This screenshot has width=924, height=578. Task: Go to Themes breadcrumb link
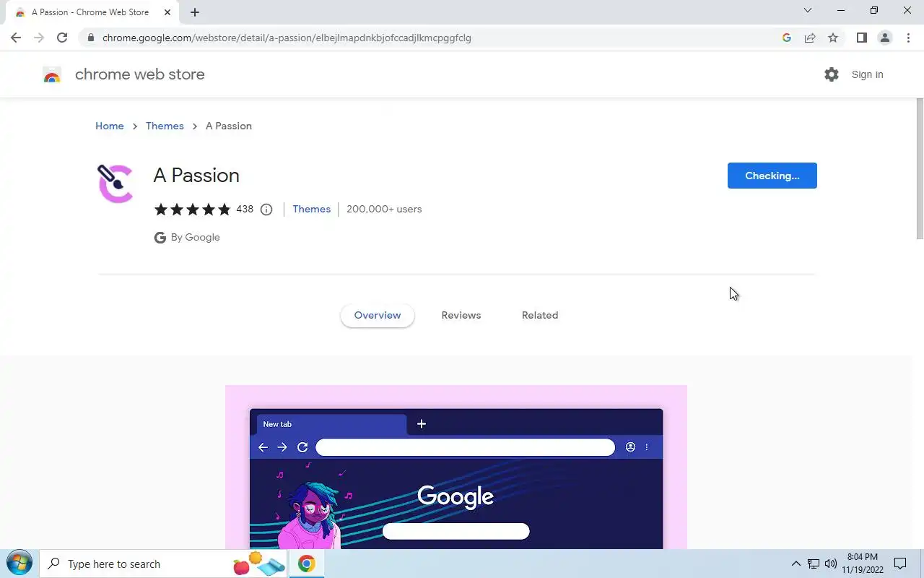(x=165, y=126)
